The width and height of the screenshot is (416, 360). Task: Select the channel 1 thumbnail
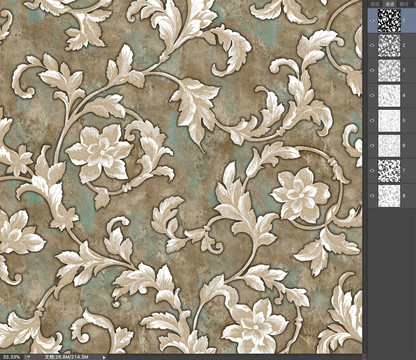389,20
